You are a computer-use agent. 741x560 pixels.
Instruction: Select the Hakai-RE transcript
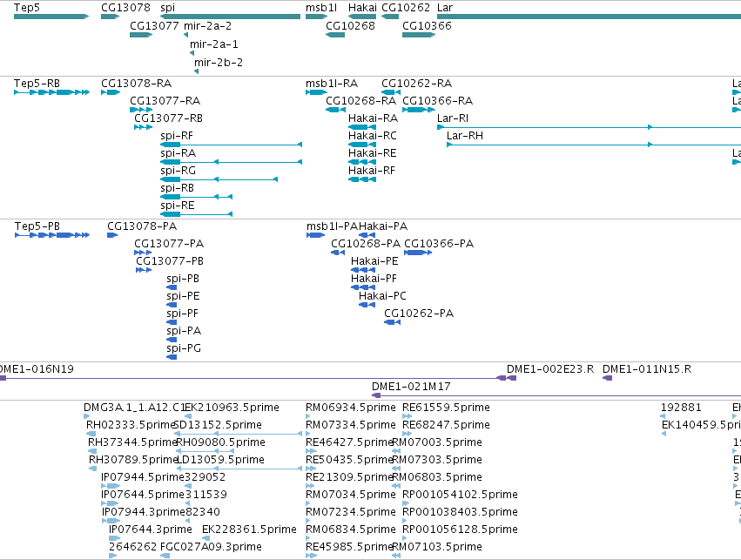point(362,162)
